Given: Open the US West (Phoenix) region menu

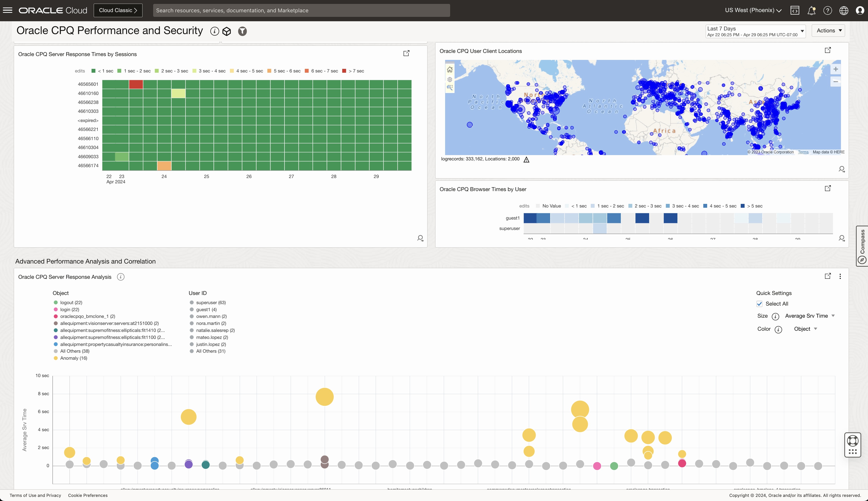Looking at the screenshot, I should 753,10.
